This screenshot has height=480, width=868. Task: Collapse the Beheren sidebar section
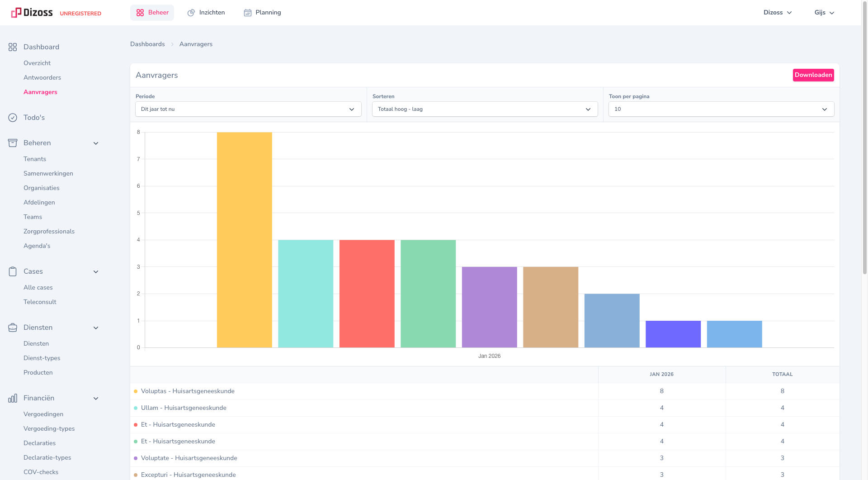point(96,143)
